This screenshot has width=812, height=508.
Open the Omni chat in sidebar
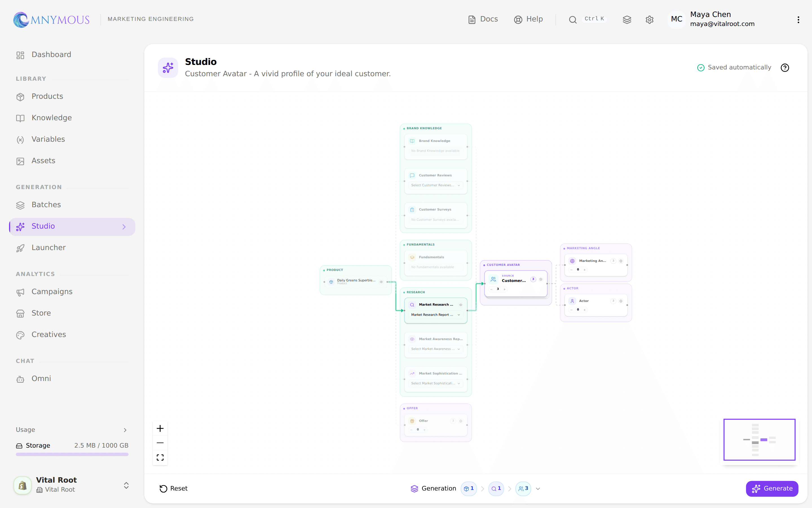click(72, 379)
